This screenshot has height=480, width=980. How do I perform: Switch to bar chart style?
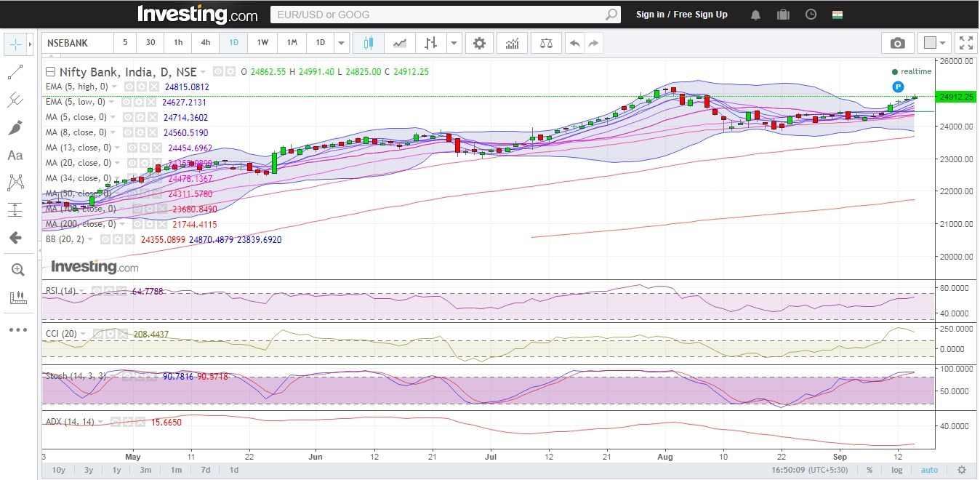(431, 43)
